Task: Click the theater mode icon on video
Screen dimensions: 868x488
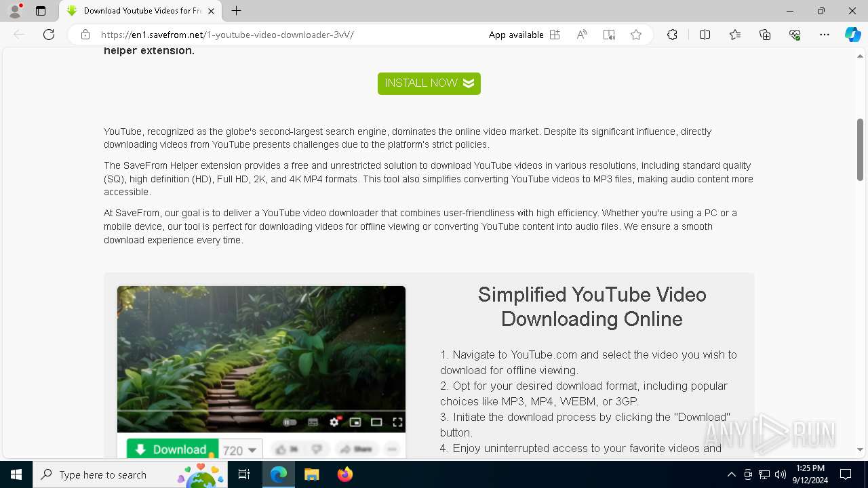Action: 376,422
